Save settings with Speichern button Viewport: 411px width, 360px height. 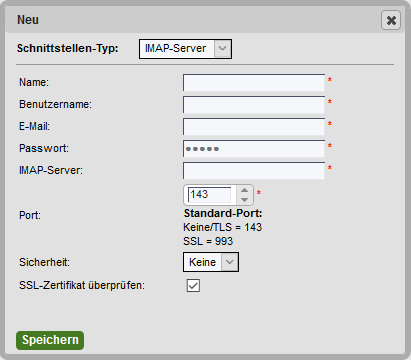click(50, 340)
